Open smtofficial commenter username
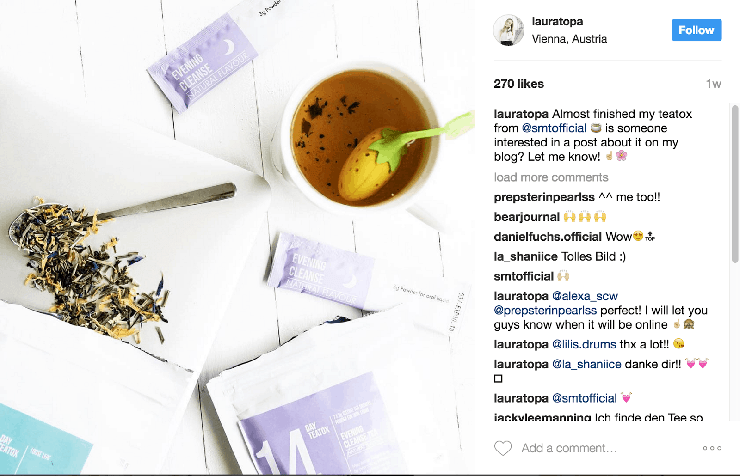This screenshot has width=740, height=476. 523,276
